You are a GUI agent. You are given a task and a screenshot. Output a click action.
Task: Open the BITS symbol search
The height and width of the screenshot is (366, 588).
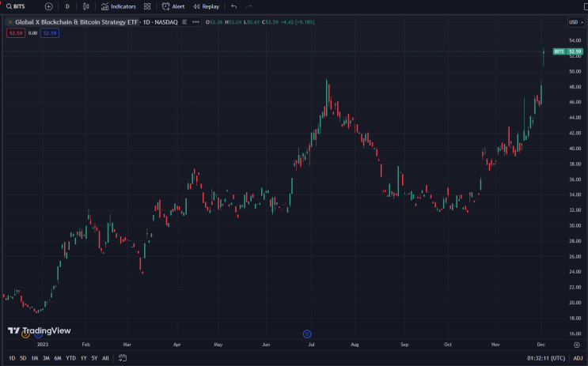tap(16, 6)
